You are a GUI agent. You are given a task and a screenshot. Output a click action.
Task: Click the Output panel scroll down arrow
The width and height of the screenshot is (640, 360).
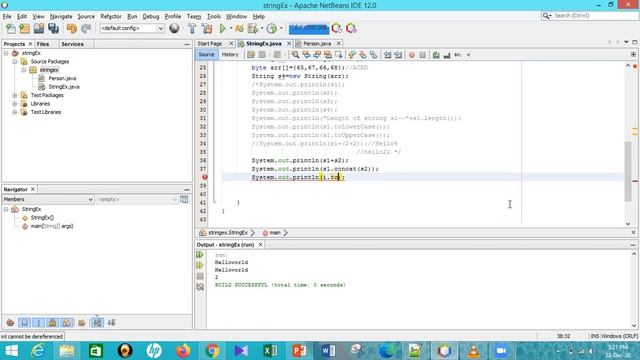[634, 325]
